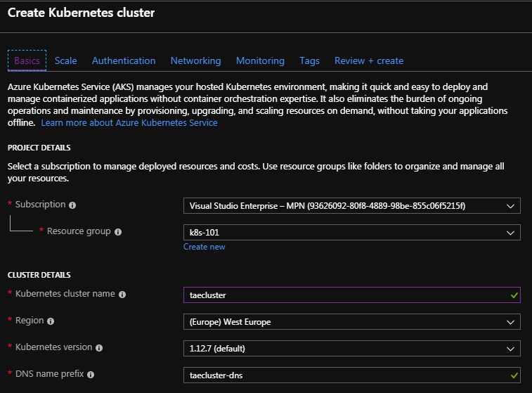Click the Region info icon
Viewport: 532px width, 393px height.
click(51, 321)
